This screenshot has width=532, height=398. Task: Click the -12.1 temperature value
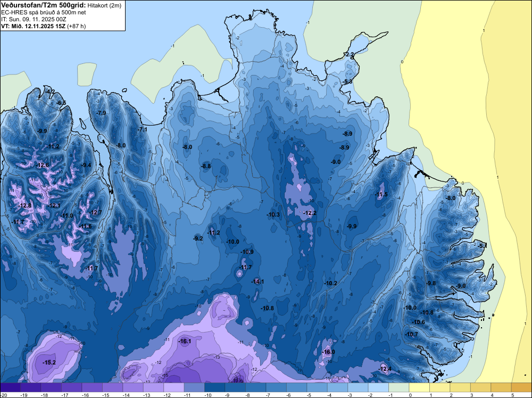coord(54,205)
